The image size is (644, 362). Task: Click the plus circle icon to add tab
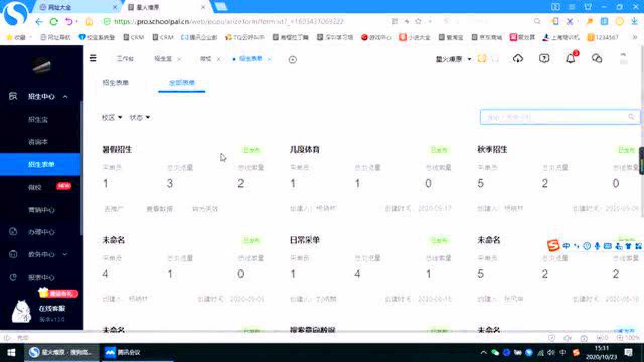pos(293,59)
